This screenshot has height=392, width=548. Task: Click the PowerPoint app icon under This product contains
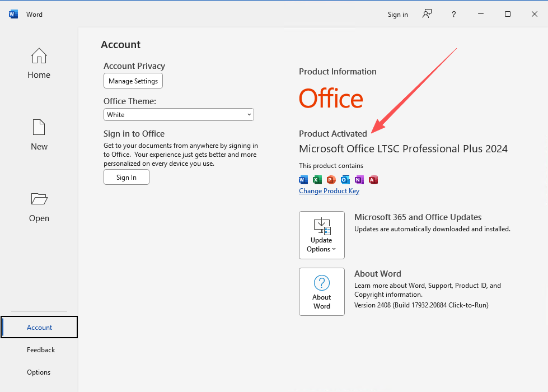tap(331, 180)
